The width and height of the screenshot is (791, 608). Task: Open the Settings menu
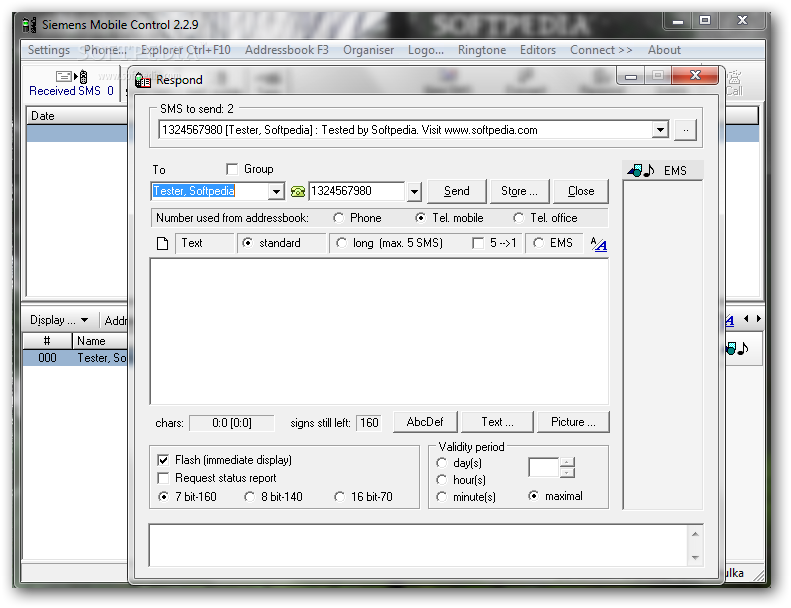coord(49,50)
